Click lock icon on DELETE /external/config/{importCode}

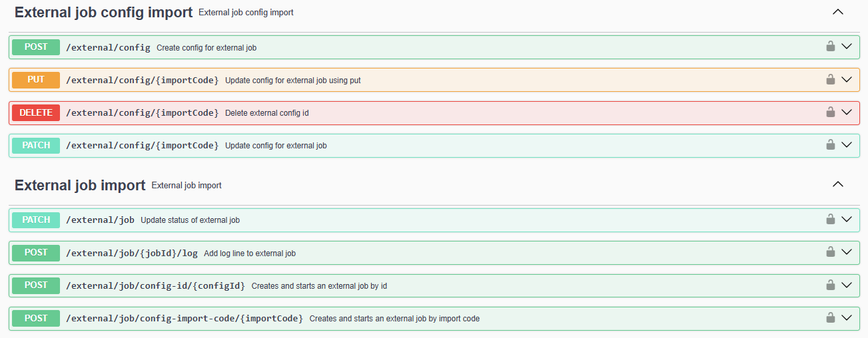click(x=830, y=112)
